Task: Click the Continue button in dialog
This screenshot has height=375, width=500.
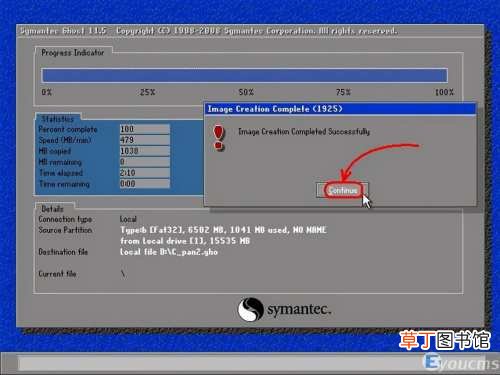Action: (x=342, y=190)
